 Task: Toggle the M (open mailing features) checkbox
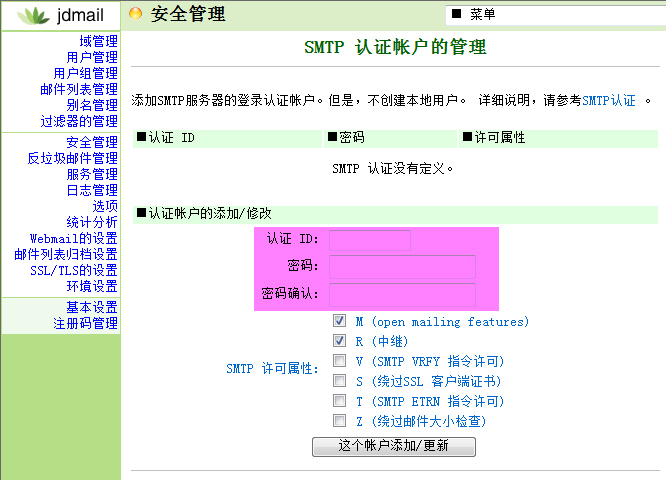[340, 322]
